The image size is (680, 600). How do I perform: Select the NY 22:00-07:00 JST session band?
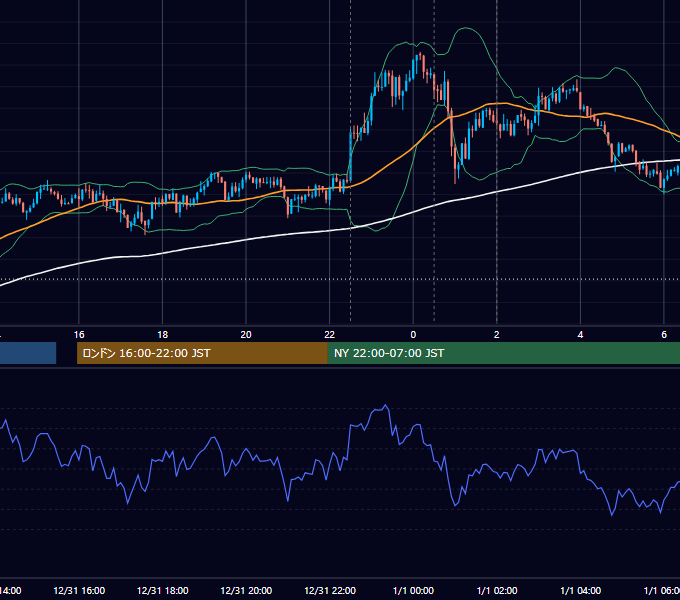[x=503, y=353]
